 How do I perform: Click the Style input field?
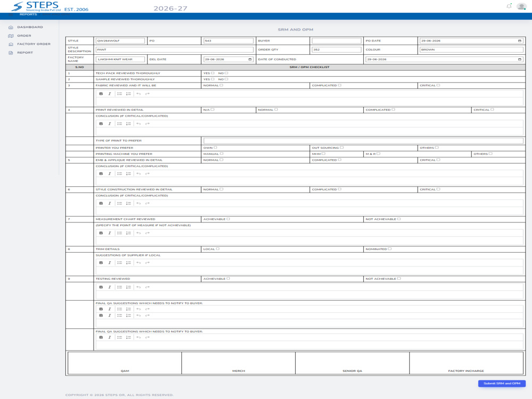pos(120,41)
